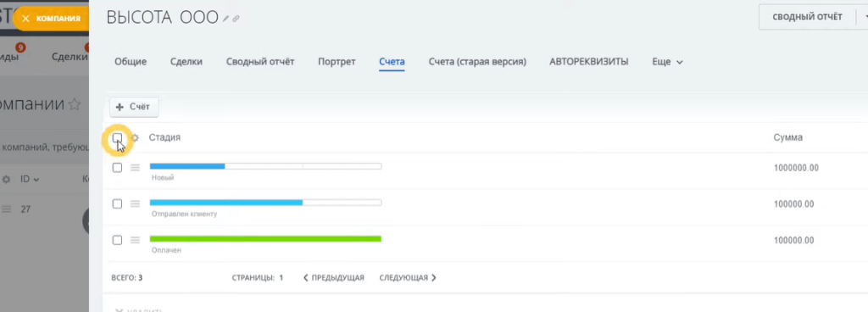Screen dimensions: 868x312
Task: Open row menu for Новый invoice
Action: [x=135, y=168]
